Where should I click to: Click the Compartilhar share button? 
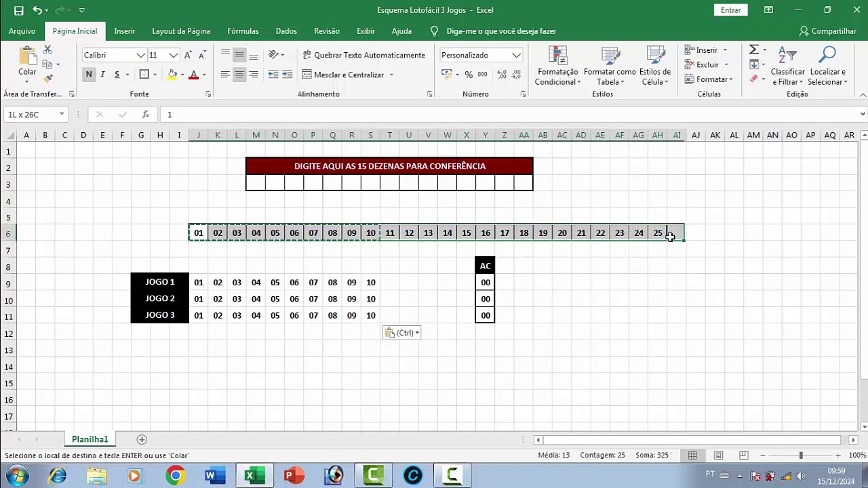828,31
